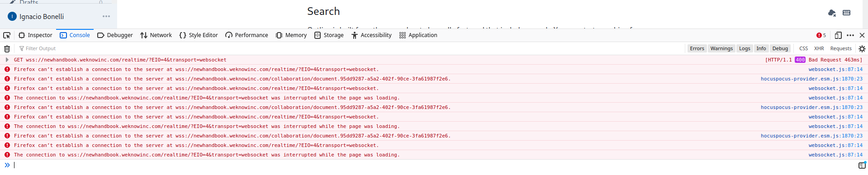Click Ignacio Bonelli avatar in sidebar

pyautogui.click(x=12, y=16)
